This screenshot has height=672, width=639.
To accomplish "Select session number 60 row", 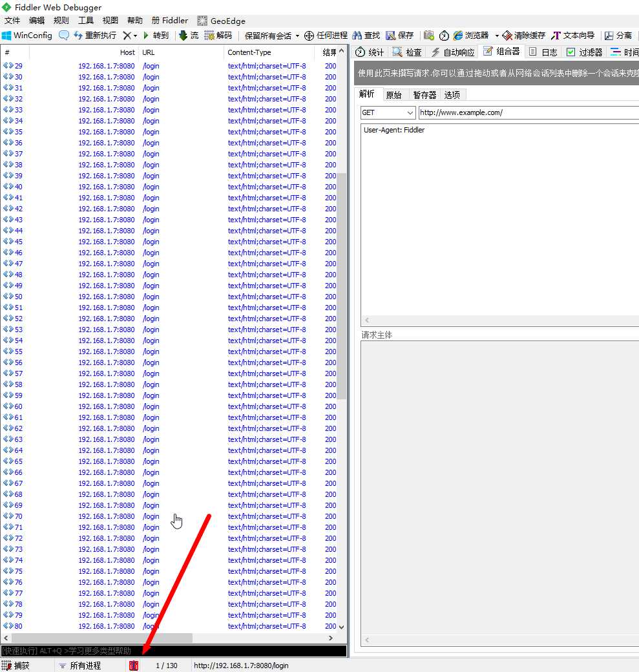I will pyautogui.click(x=169, y=406).
